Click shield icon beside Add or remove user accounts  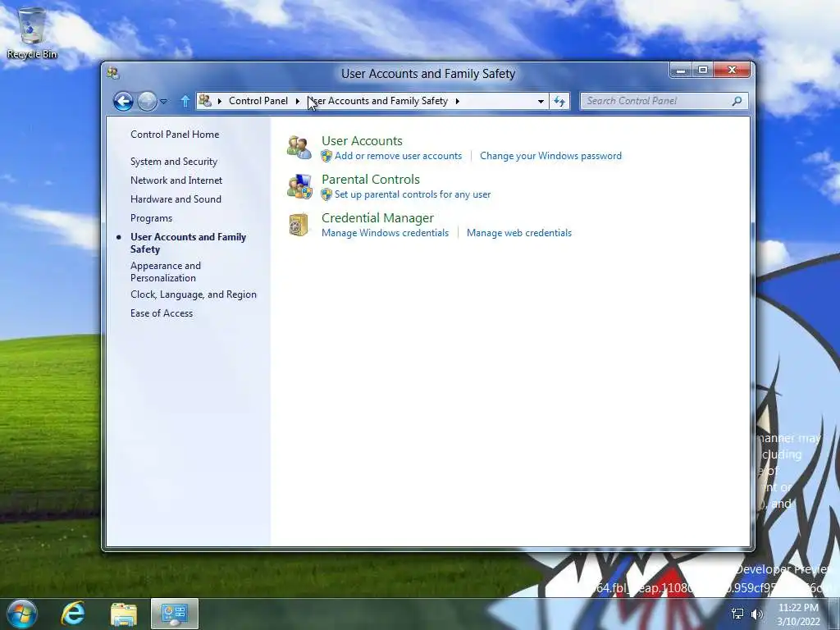(326, 156)
